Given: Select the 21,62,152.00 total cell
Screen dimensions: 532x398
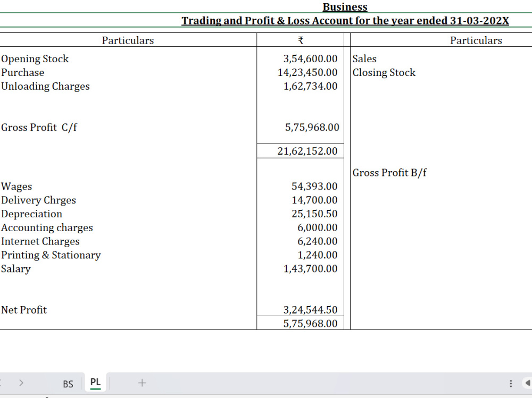Looking at the screenshot, I should pyautogui.click(x=307, y=151).
